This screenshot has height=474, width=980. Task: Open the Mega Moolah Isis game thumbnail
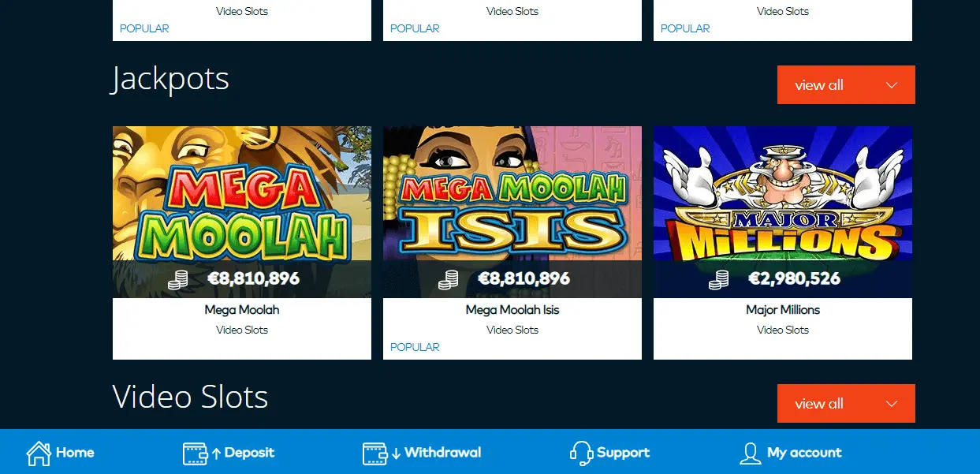(x=512, y=212)
